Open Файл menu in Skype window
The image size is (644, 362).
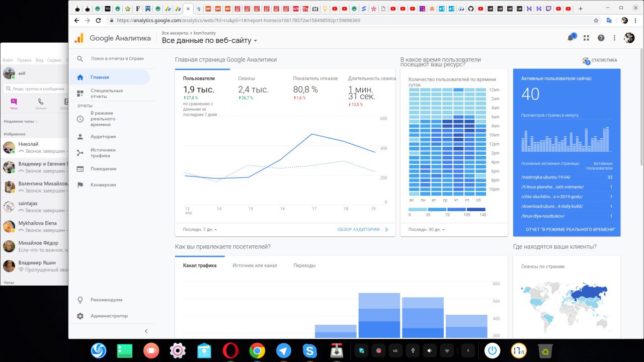click(8, 60)
